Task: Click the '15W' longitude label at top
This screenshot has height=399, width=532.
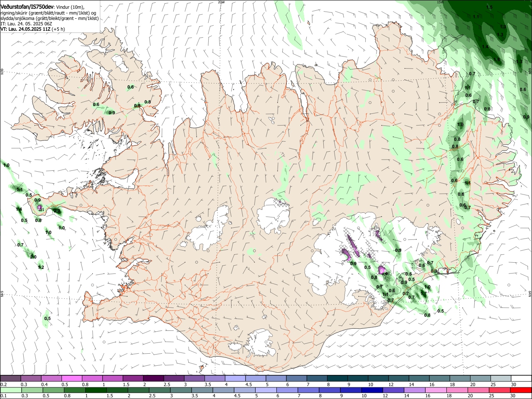Action: click(x=440, y=2)
